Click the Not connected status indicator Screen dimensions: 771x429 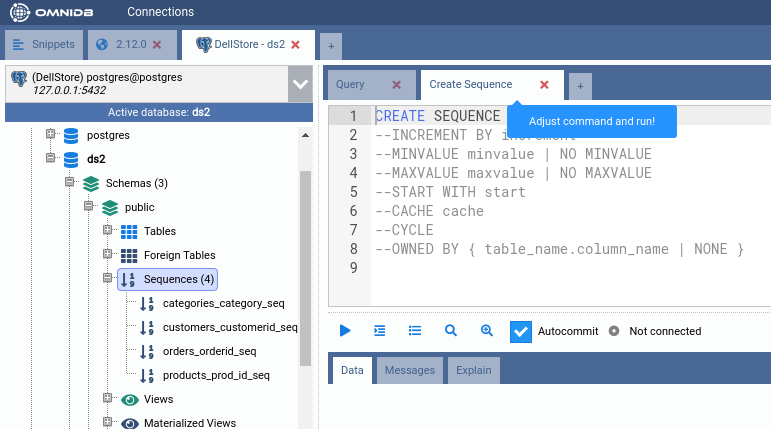(614, 331)
